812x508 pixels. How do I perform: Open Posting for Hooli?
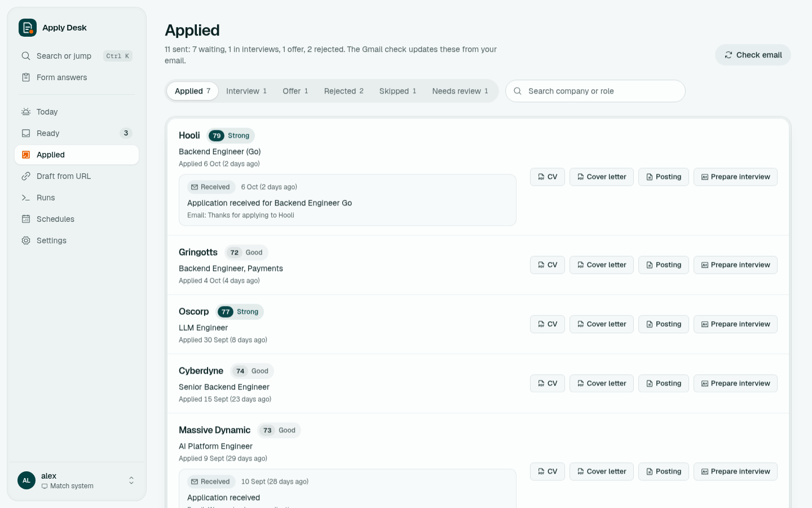[664, 177]
